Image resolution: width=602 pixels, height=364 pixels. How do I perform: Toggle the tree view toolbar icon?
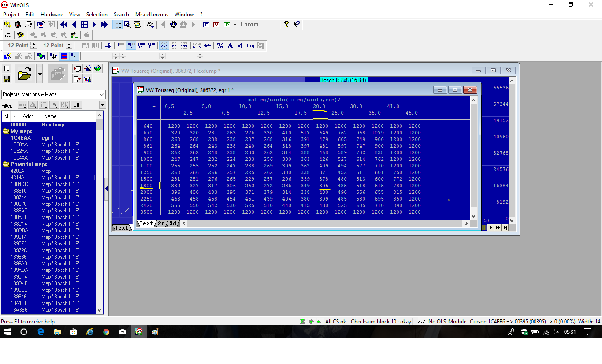coord(118,25)
